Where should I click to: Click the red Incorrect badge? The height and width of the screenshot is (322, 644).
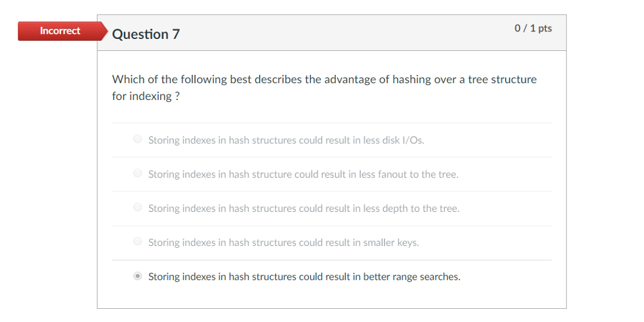[62, 31]
